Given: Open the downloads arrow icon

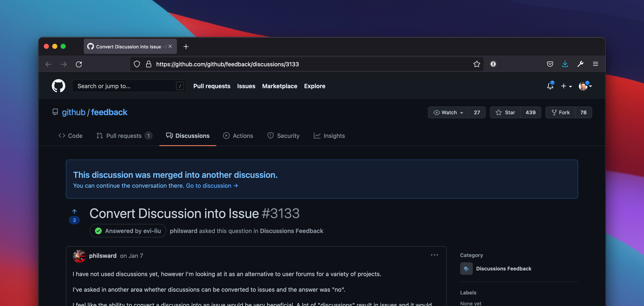Looking at the screenshot, I should [x=565, y=64].
